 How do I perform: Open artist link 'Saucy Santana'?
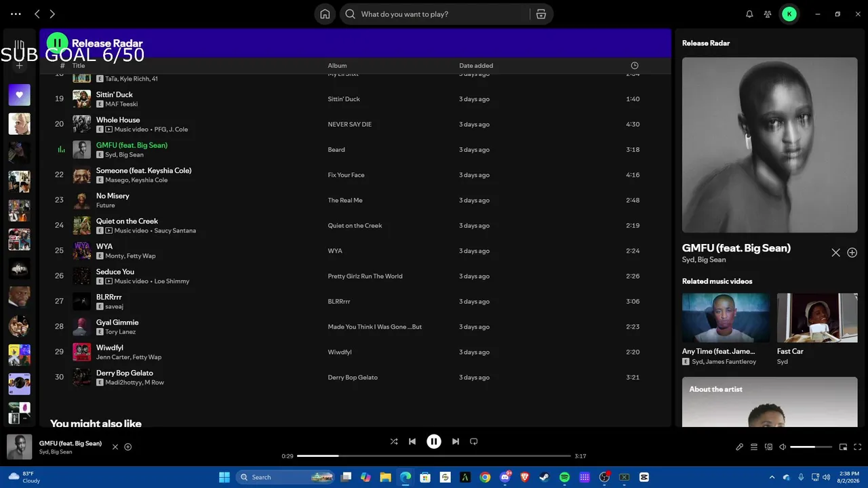175,230
